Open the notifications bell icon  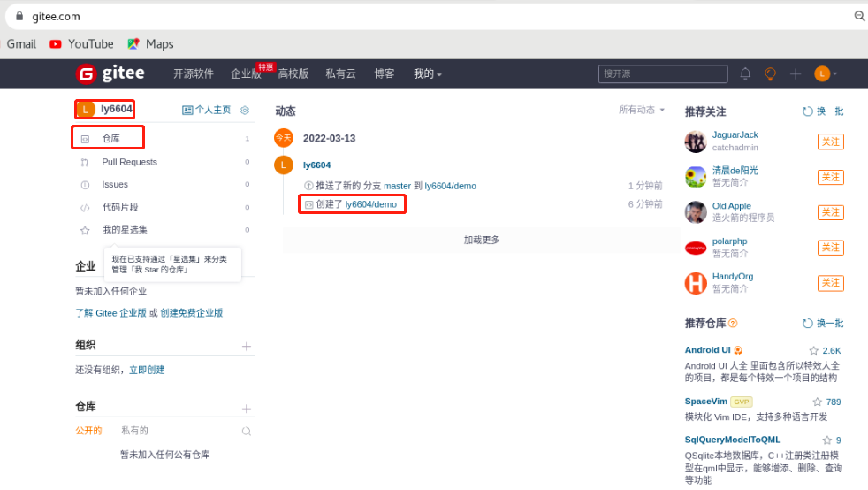745,73
